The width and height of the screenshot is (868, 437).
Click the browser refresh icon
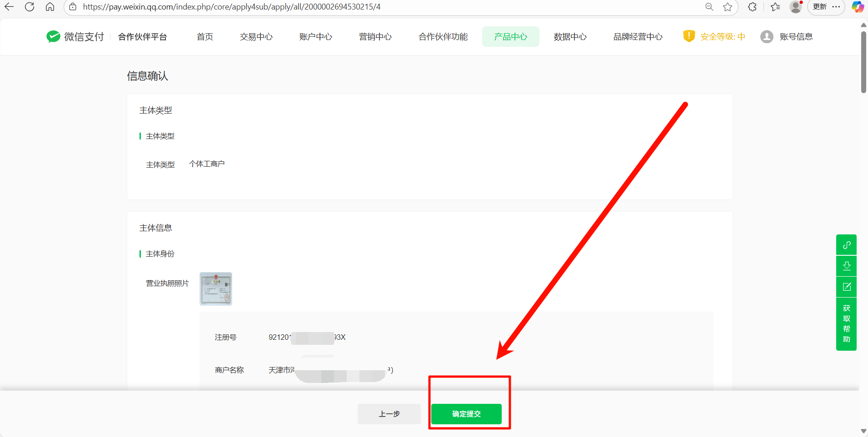point(30,7)
